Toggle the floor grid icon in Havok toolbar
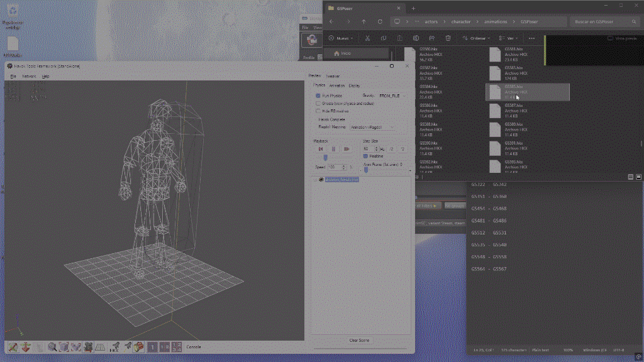 pos(100,347)
